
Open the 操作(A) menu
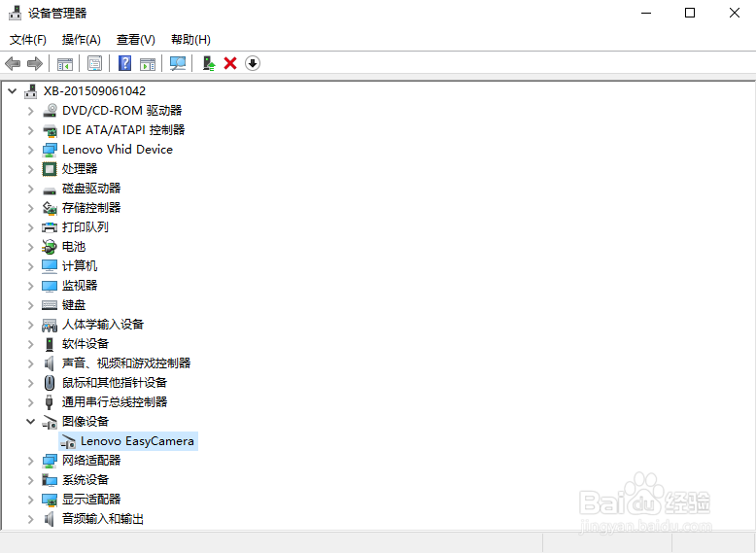point(82,40)
